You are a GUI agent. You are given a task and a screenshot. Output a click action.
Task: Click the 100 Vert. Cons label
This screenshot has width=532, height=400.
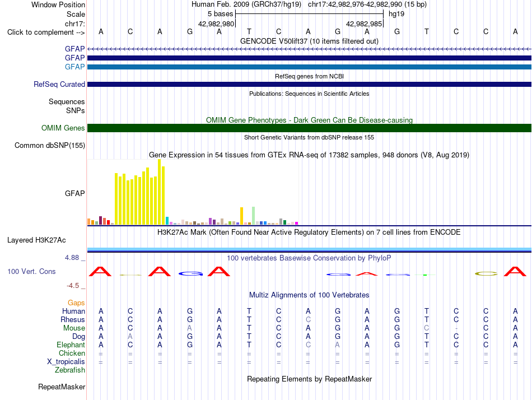pyautogui.click(x=31, y=271)
